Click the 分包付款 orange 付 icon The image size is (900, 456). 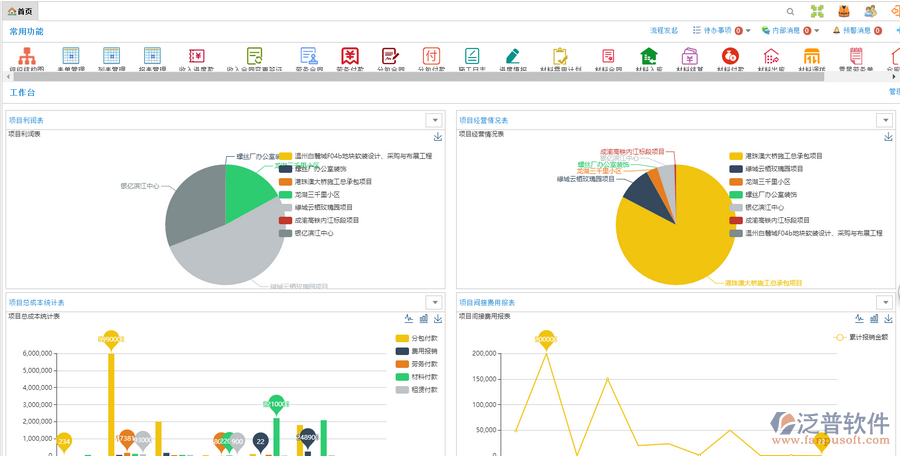pos(431,56)
